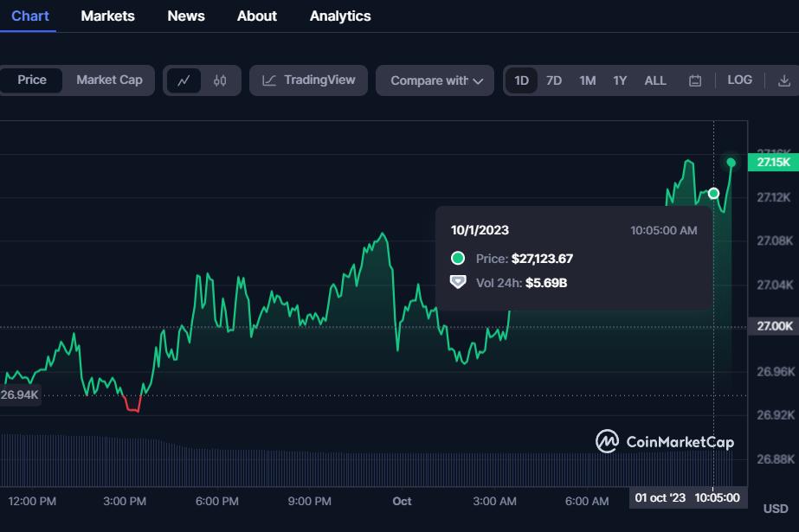Image resolution: width=799 pixels, height=532 pixels.
Task: Select 1D time range
Action: tap(522, 80)
